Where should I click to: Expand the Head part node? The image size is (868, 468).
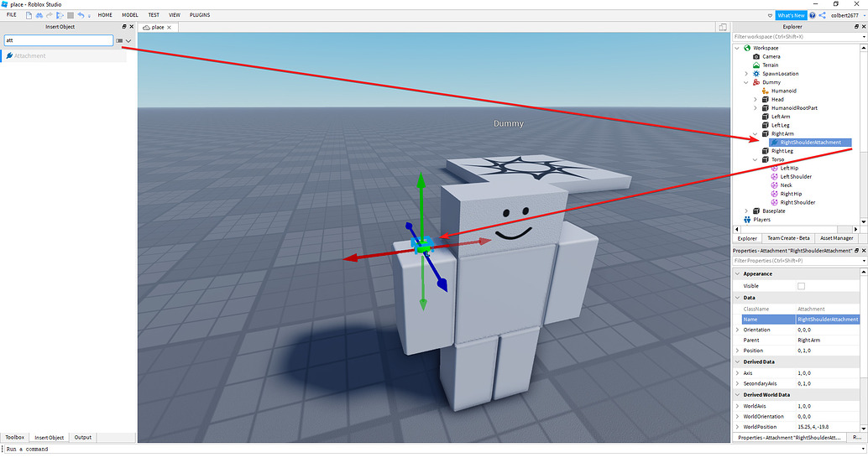click(x=755, y=100)
